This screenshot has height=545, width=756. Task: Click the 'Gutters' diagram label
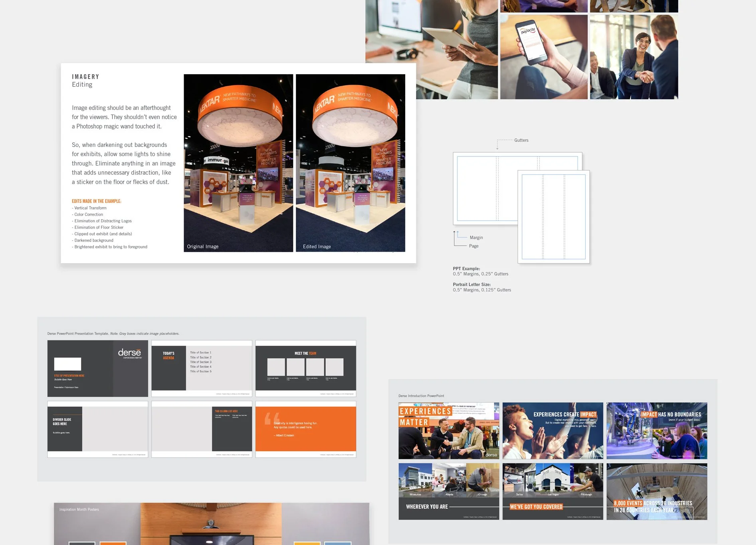click(521, 140)
